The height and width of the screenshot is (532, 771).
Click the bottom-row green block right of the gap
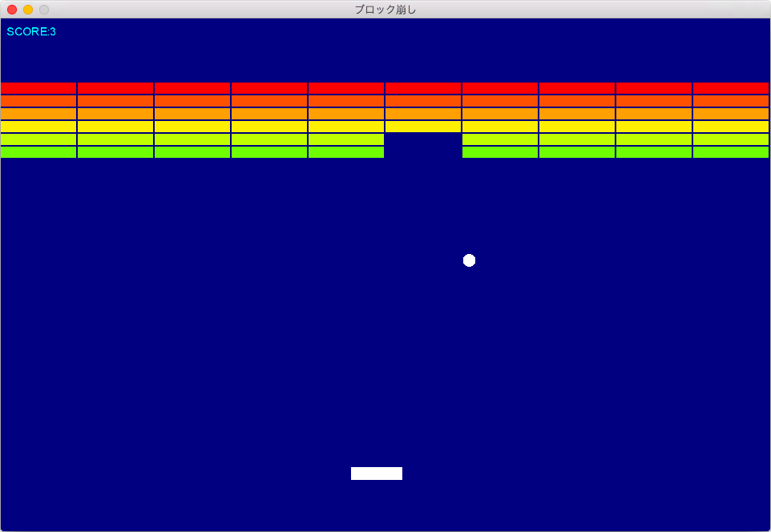pyautogui.click(x=500, y=152)
